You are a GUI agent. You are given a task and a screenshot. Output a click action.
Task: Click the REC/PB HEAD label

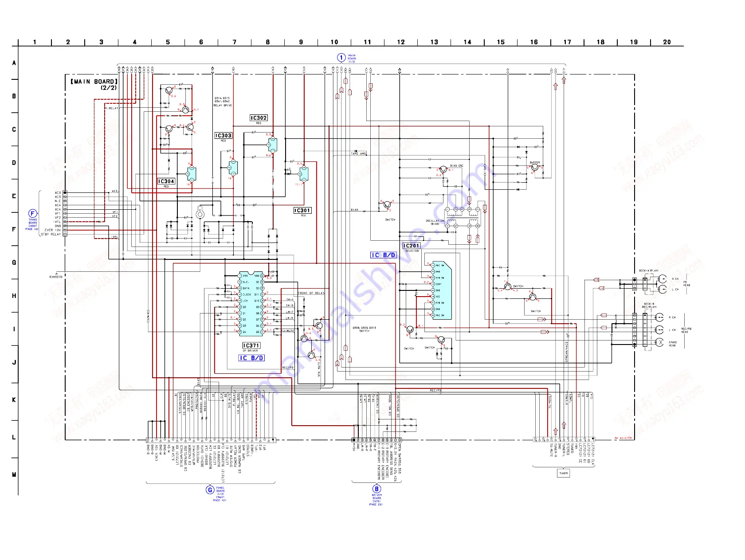pyautogui.click(x=686, y=330)
